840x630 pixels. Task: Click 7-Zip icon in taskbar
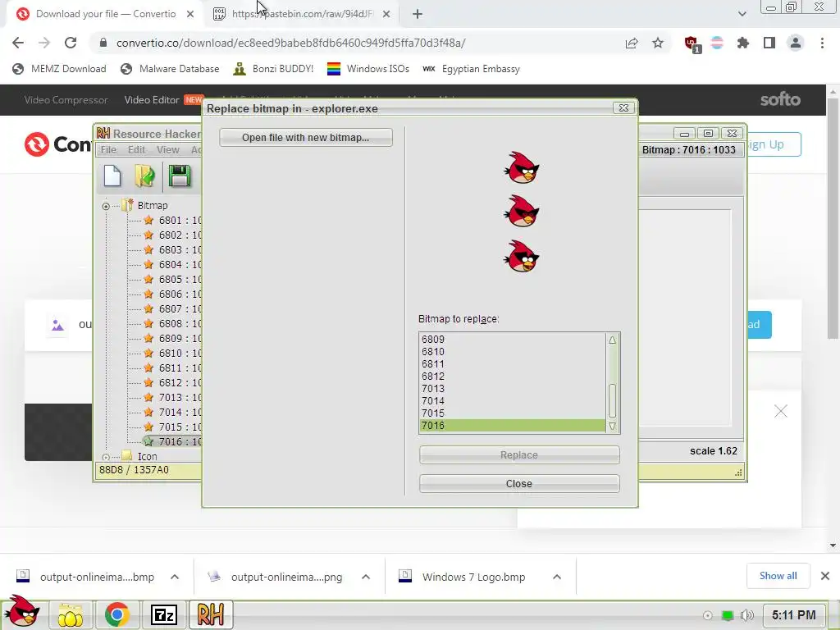tap(164, 615)
